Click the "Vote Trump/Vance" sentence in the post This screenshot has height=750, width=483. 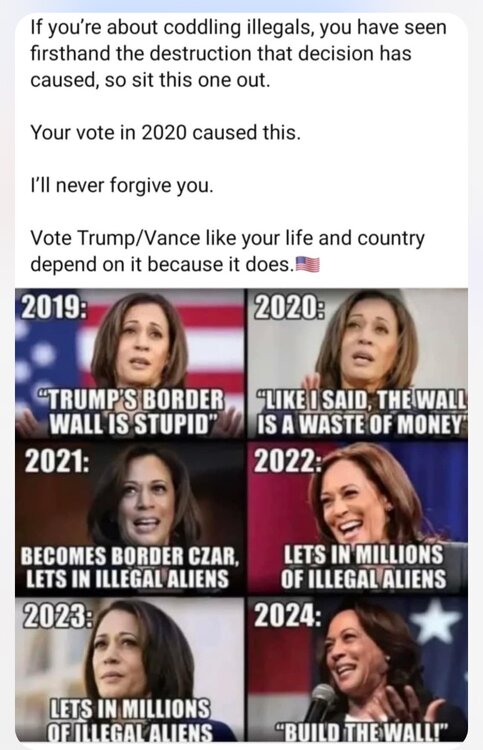(227, 251)
